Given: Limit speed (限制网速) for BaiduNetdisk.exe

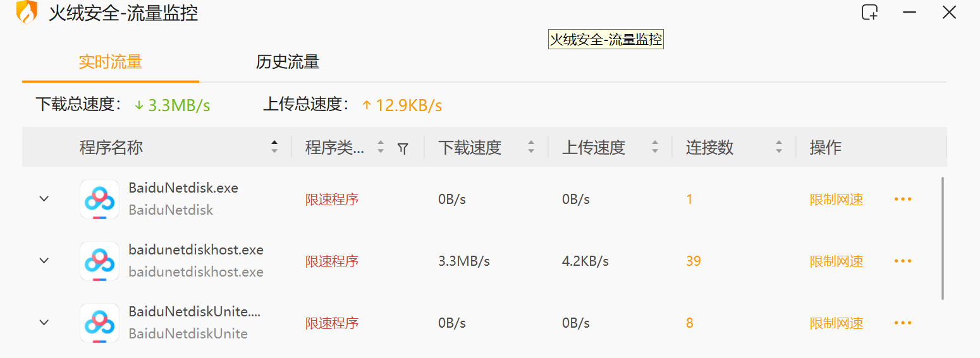Looking at the screenshot, I should pos(836,200).
